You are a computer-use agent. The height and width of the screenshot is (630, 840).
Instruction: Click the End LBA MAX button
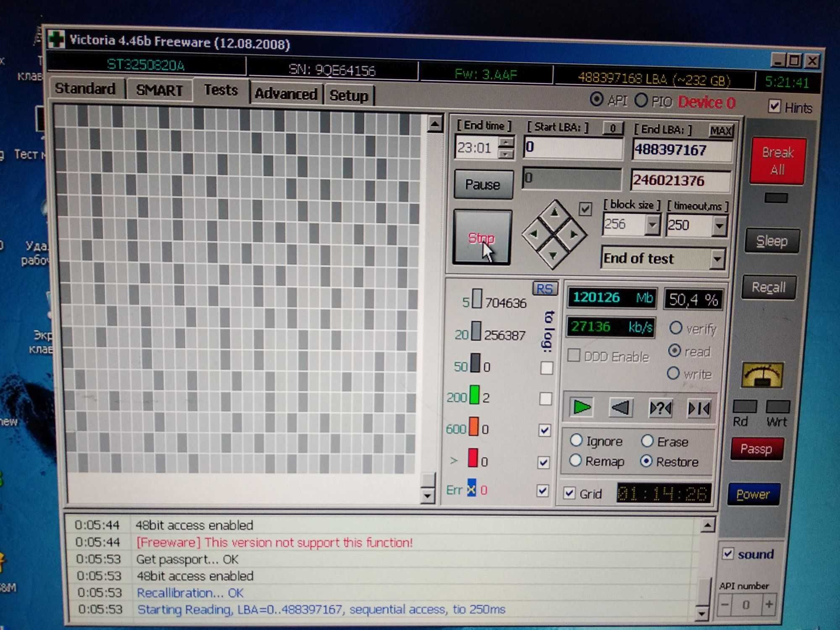pyautogui.click(x=721, y=131)
